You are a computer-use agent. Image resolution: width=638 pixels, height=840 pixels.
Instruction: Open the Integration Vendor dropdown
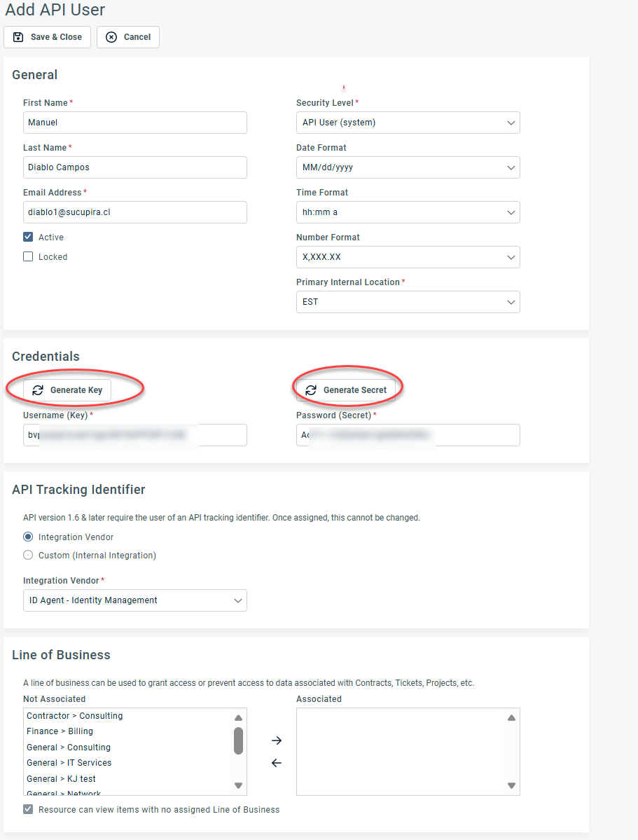click(x=134, y=600)
